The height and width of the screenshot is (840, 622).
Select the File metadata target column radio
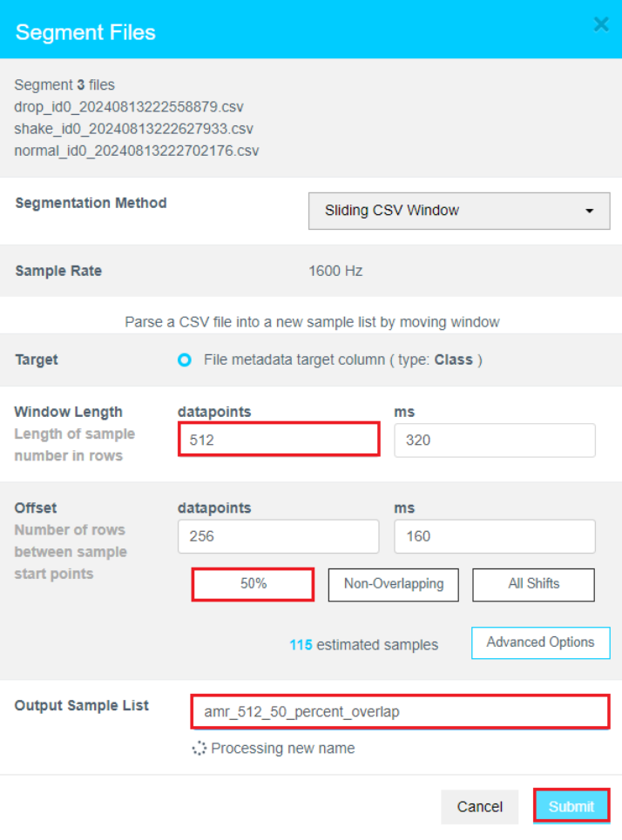click(184, 360)
